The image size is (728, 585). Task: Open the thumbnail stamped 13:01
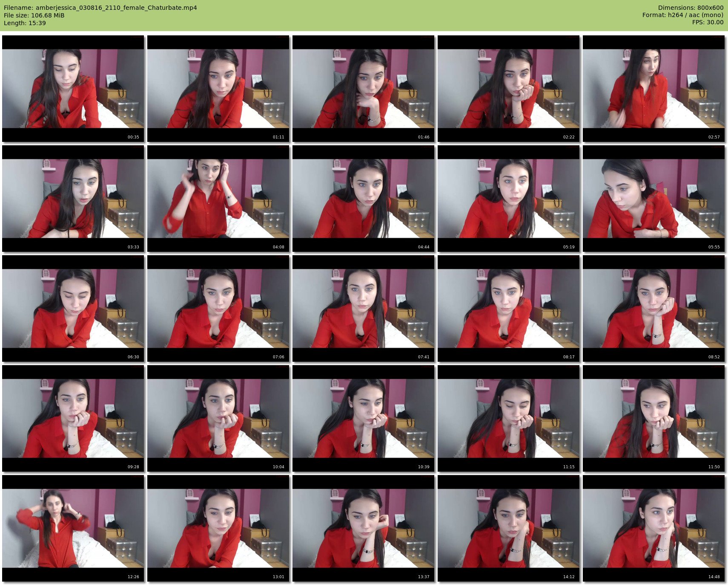(x=218, y=528)
